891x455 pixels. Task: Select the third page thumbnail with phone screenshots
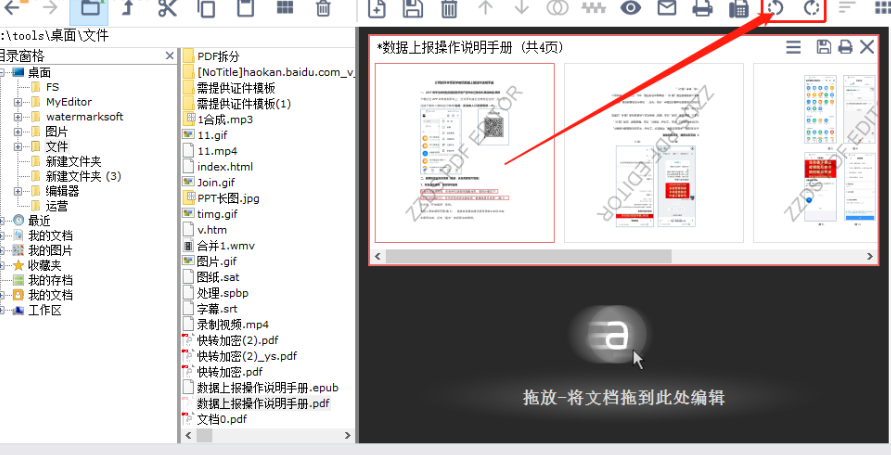(815, 153)
